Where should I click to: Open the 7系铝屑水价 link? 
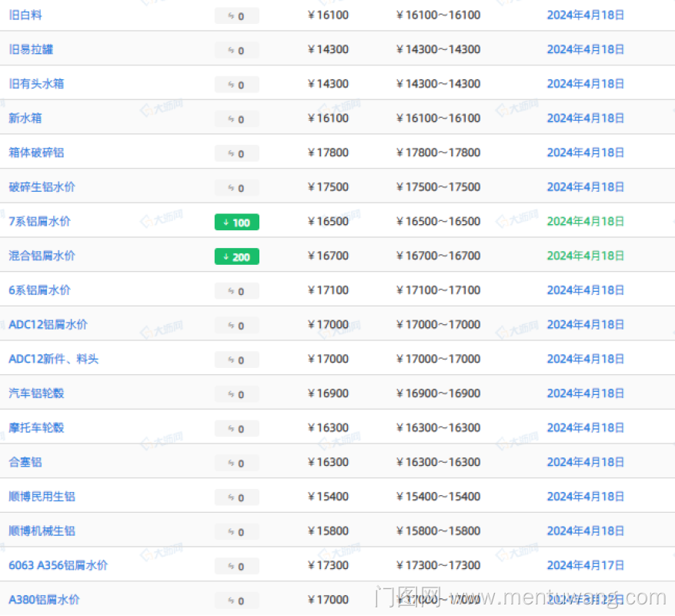click(39, 221)
